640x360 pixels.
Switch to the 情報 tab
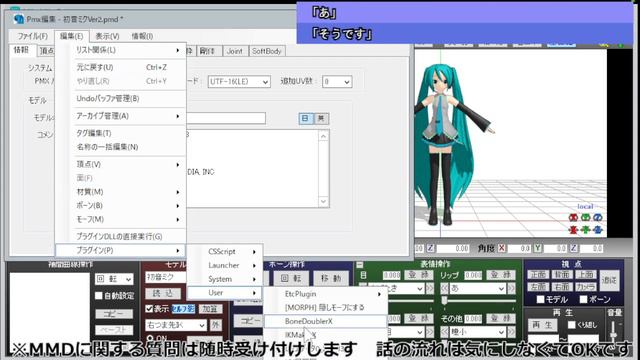(22, 50)
